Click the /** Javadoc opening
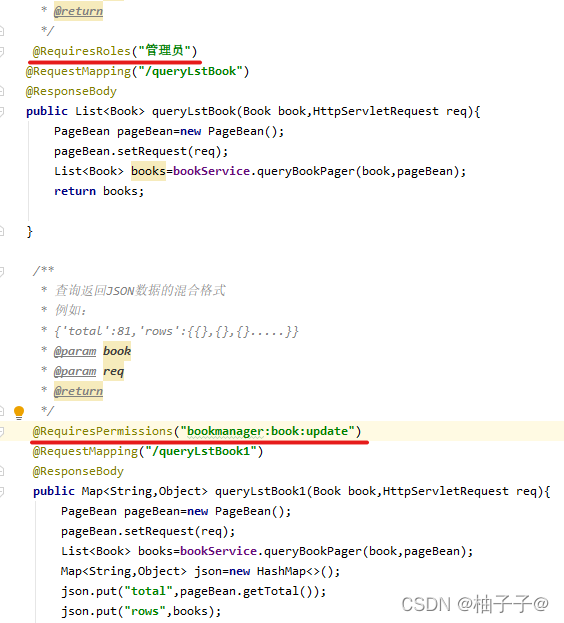The height and width of the screenshot is (623, 564). [x=44, y=271]
